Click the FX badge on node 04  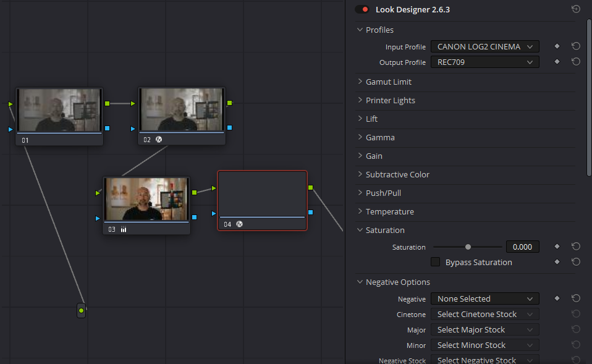pos(239,224)
